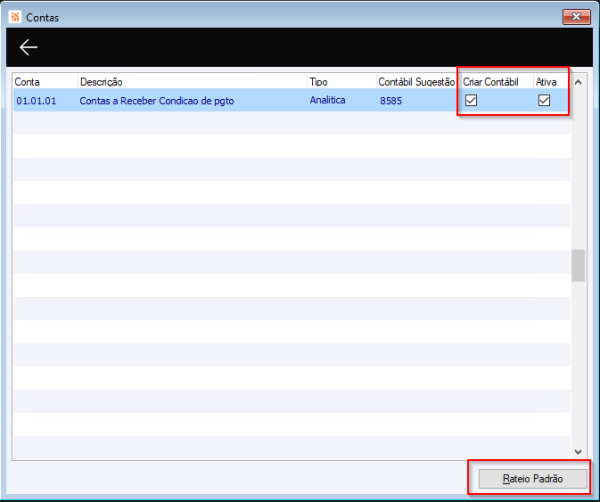Click the 'Analitica' type cell
This screenshot has height=502, width=600.
click(327, 100)
